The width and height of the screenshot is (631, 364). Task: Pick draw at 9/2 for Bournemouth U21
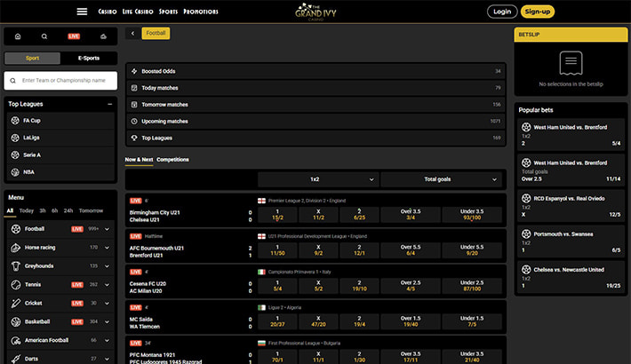coord(318,250)
